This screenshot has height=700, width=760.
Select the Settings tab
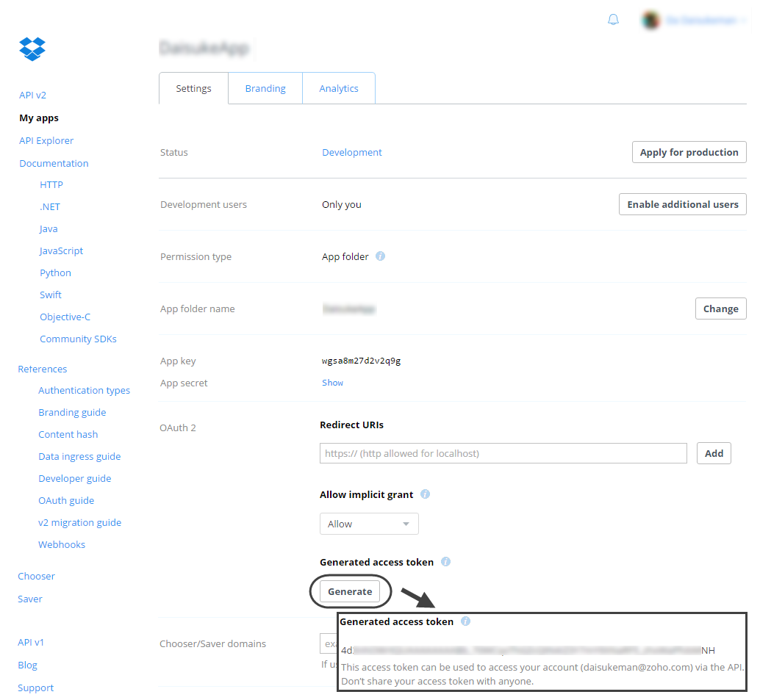pyautogui.click(x=193, y=88)
